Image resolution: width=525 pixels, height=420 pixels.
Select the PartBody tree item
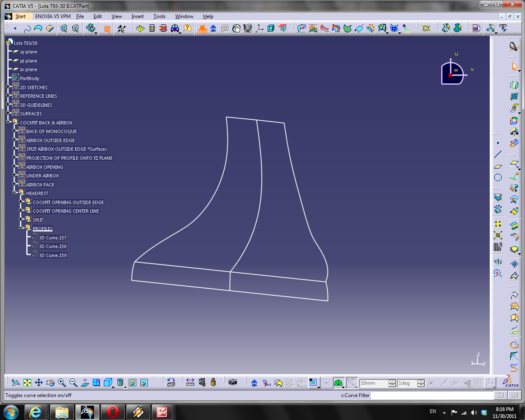[30, 78]
